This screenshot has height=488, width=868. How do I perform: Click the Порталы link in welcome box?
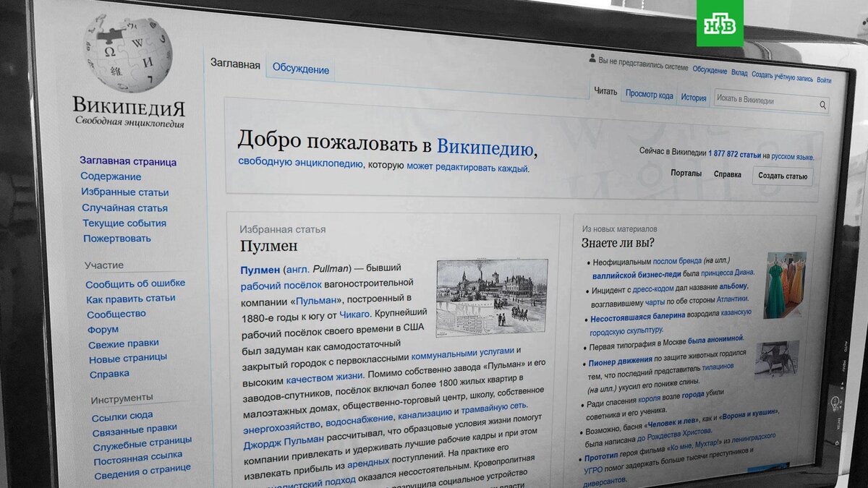(x=686, y=174)
